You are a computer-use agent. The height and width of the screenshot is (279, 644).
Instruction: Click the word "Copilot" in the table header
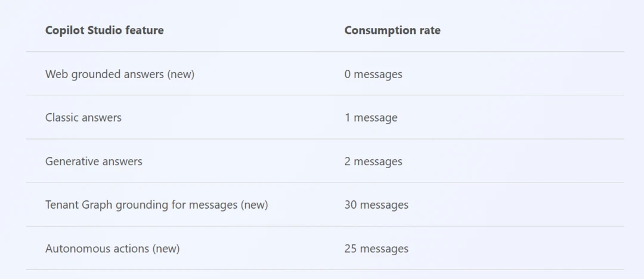click(x=64, y=30)
